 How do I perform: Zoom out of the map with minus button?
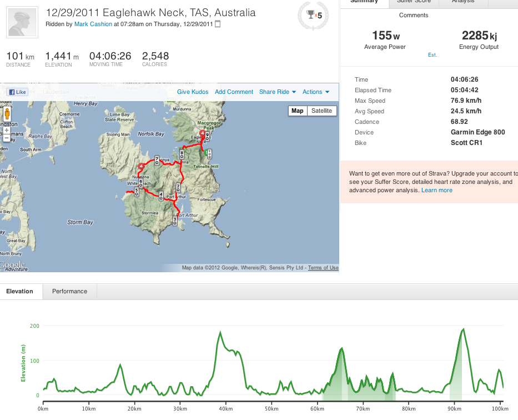pos(7,139)
